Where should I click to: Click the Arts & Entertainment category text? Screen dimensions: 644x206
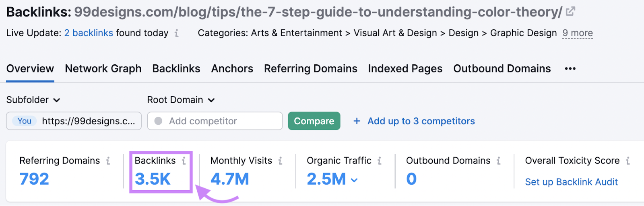coord(296,33)
